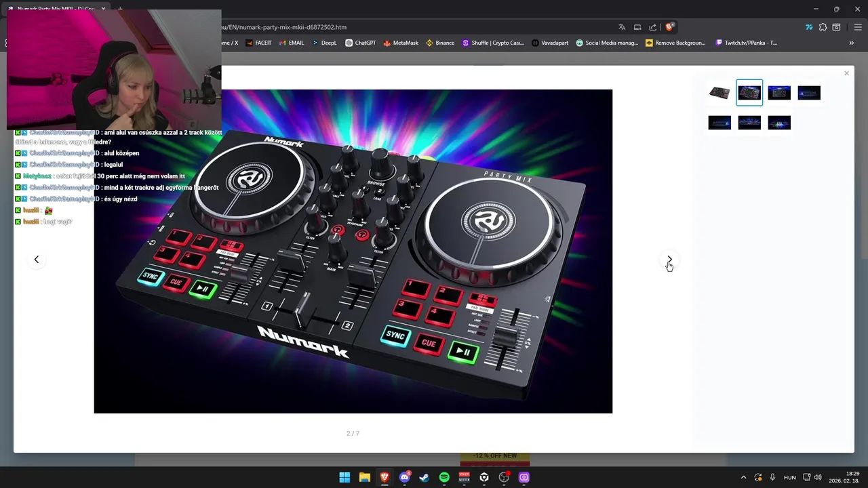The image size is (868, 488).
Task: Toggle the browser sidebar panel icon
Action: [836, 27]
